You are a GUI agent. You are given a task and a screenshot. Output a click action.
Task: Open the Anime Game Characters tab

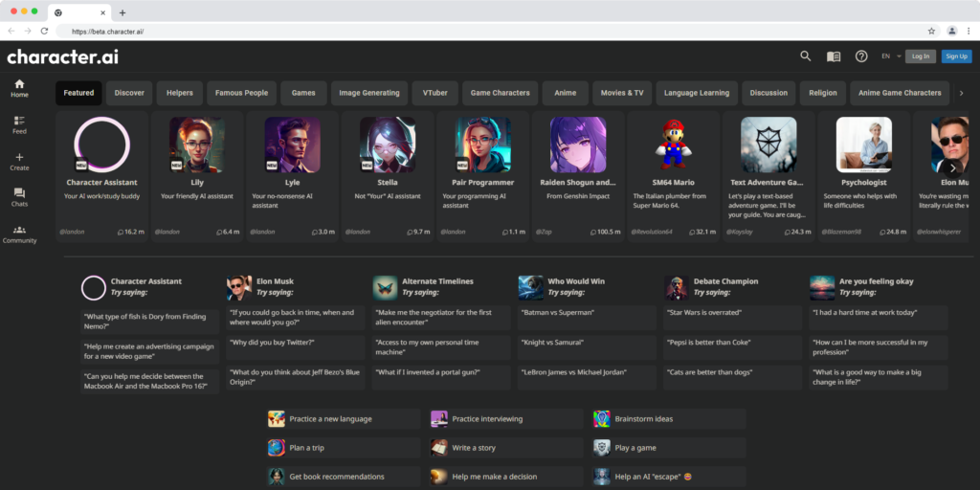click(900, 93)
